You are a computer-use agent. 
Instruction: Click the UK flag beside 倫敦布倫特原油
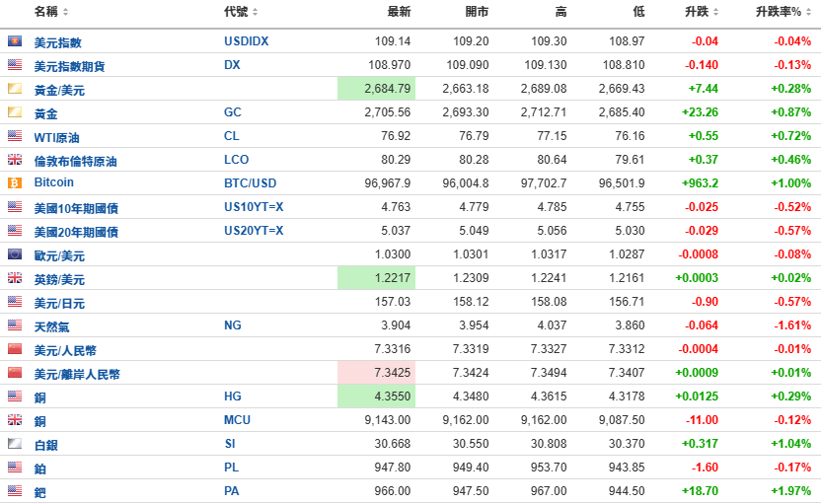[15, 160]
